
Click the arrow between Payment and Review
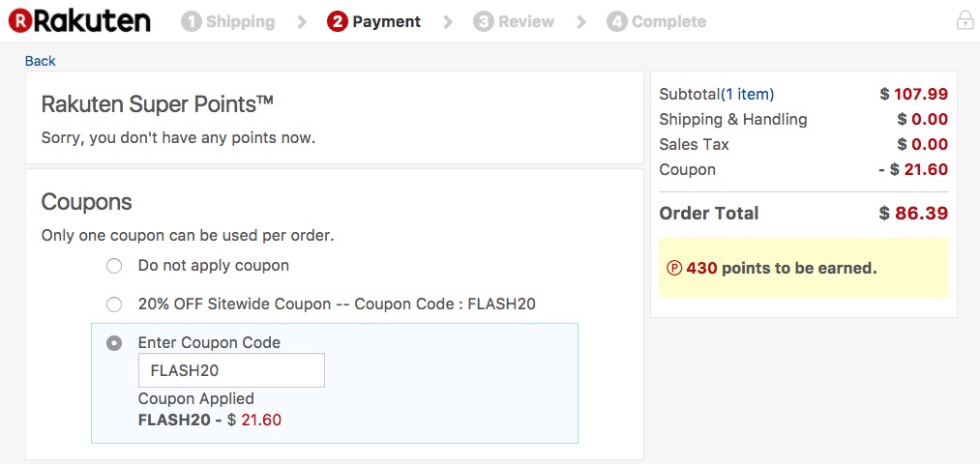pos(448,21)
